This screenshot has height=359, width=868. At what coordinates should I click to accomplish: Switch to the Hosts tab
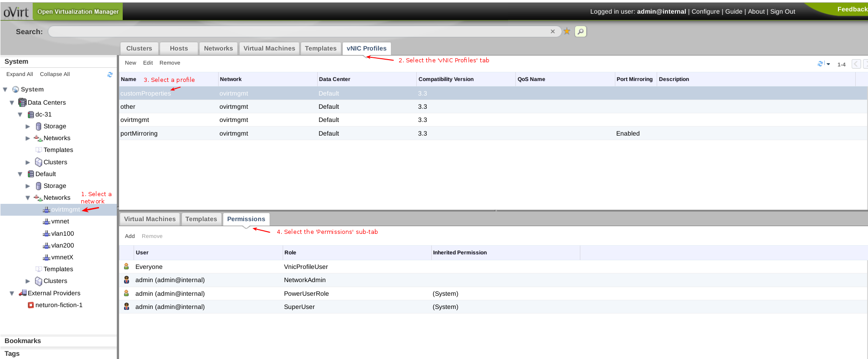(179, 49)
